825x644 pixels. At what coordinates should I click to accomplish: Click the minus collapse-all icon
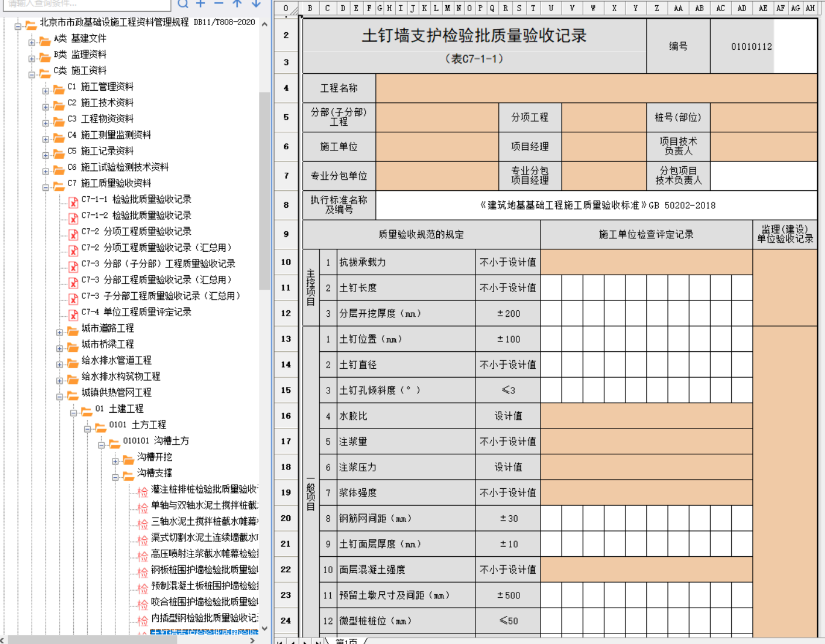pos(218,4)
